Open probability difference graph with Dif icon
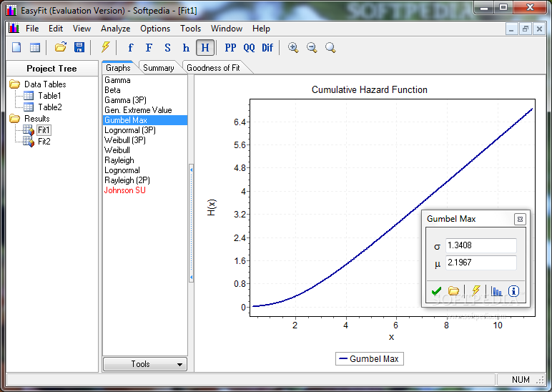Viewport: 552px width, 392px height. 267,47
